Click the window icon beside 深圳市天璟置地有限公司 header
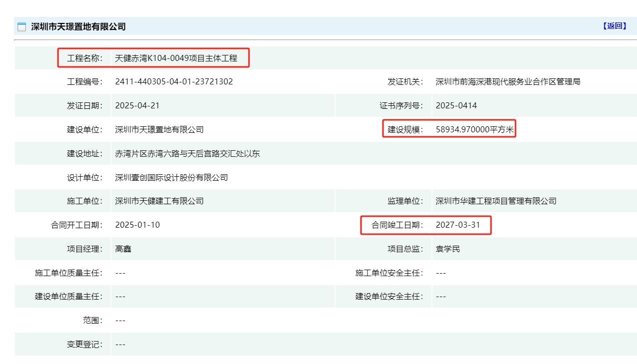 (x=21, y=27)
